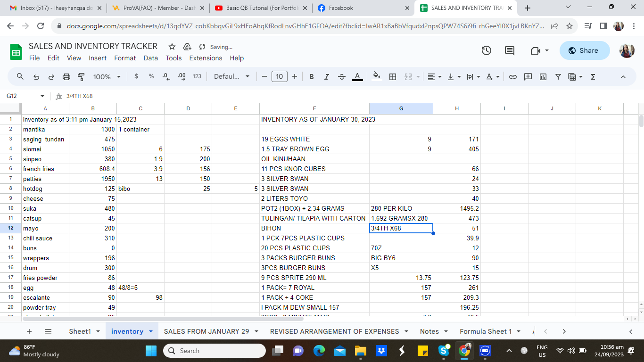Open the Data menu
Screen dimensions: 644x362
[x=151, y=58]
